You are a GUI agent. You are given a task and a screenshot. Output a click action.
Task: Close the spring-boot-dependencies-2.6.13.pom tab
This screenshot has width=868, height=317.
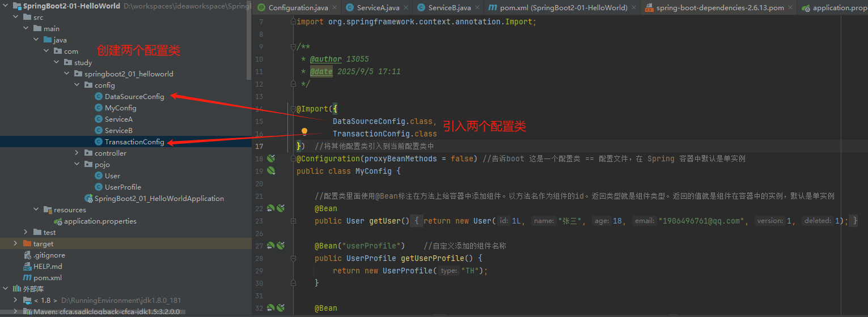(791, 8)
